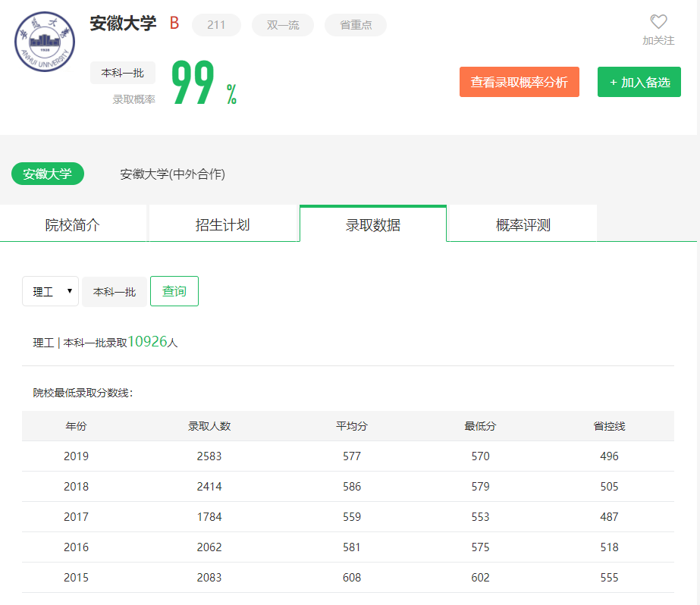Image resolution: width=700 pixels, height=605 pixels.
Task: Click the 录取概率 label
Action: pyautogui.click(x=133, y=99)
